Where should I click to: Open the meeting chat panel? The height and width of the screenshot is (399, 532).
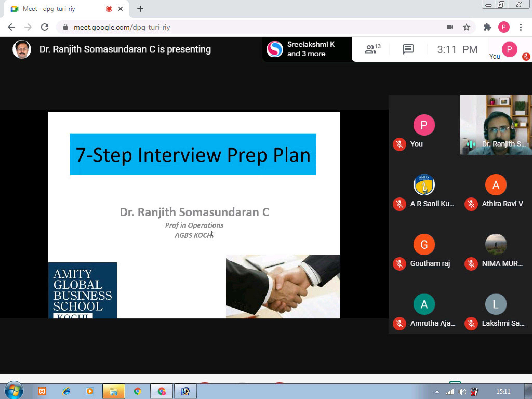point(408,49)
